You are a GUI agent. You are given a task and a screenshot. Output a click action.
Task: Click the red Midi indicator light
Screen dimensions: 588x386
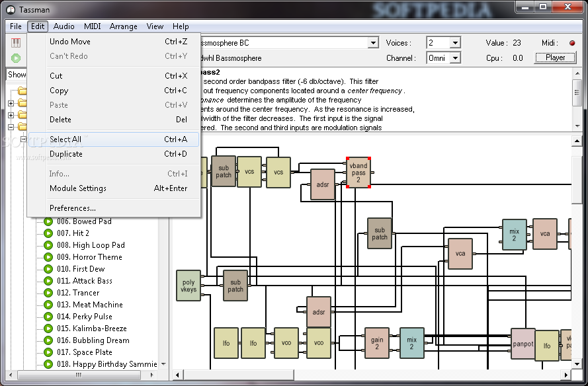pyautogui.click(x=572, y=43)
